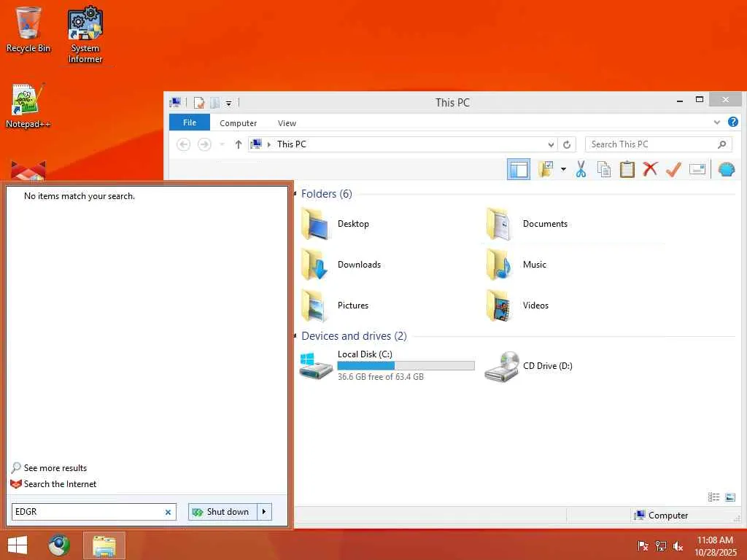Expand the Shut down options arrow
The image size is (747, 560).
click(x=264, y=512)
